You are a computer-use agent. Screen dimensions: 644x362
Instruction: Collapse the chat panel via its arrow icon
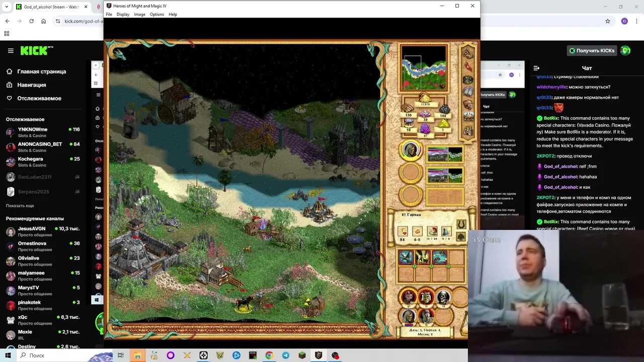click(536, 68)
